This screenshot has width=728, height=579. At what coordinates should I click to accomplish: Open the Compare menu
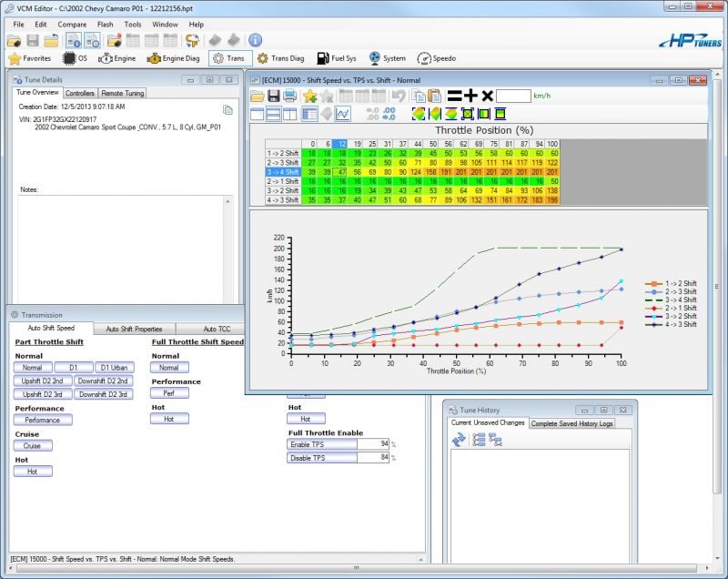tap(72, 24)
